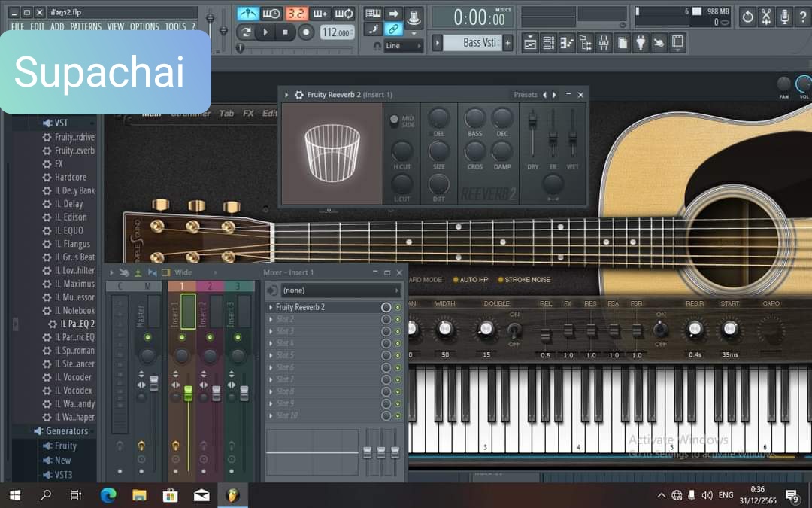The width and height of the screenshot is (812, 508).
Task: Select IL Delay in the browser list
Action: click(68, 204)
